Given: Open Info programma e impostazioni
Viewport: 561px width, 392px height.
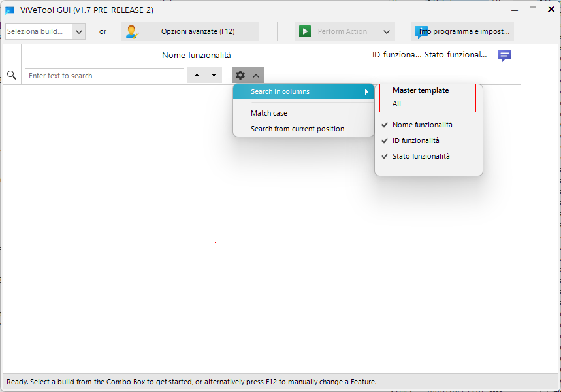Looking at the screenshot, I should pyautogui.click(x=462, y=31).
